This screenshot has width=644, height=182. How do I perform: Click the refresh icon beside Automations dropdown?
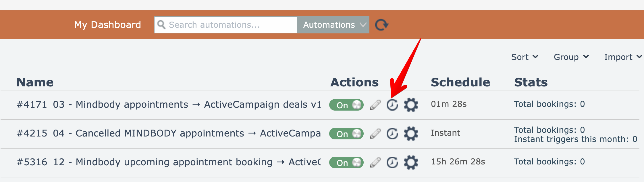click(x=381, y=25)
